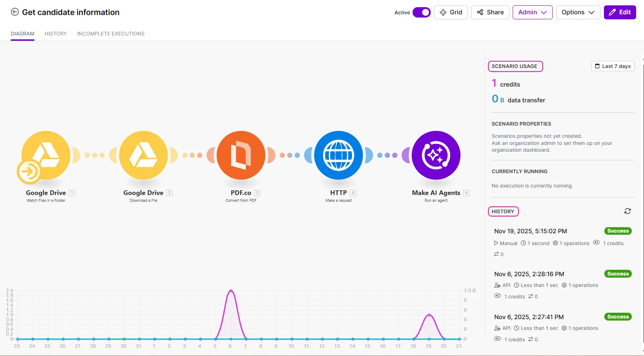Click the chart peak point on day 19

(429, 315)
